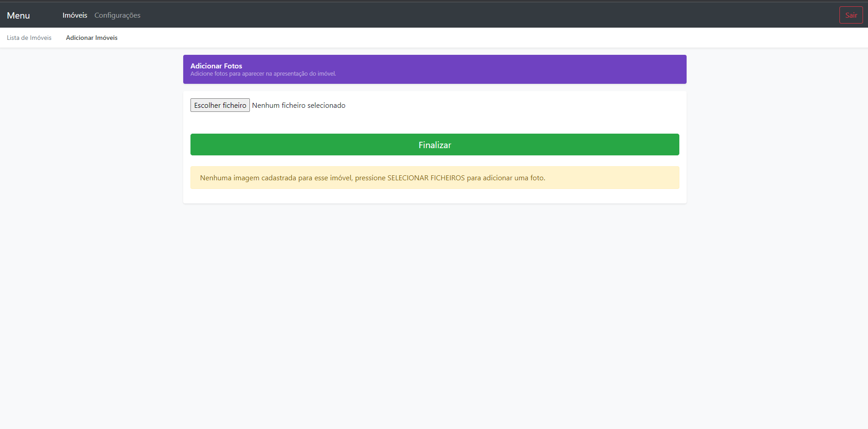Open the Configurações menu item
This screenshot has width=868, height=429.
117,15
